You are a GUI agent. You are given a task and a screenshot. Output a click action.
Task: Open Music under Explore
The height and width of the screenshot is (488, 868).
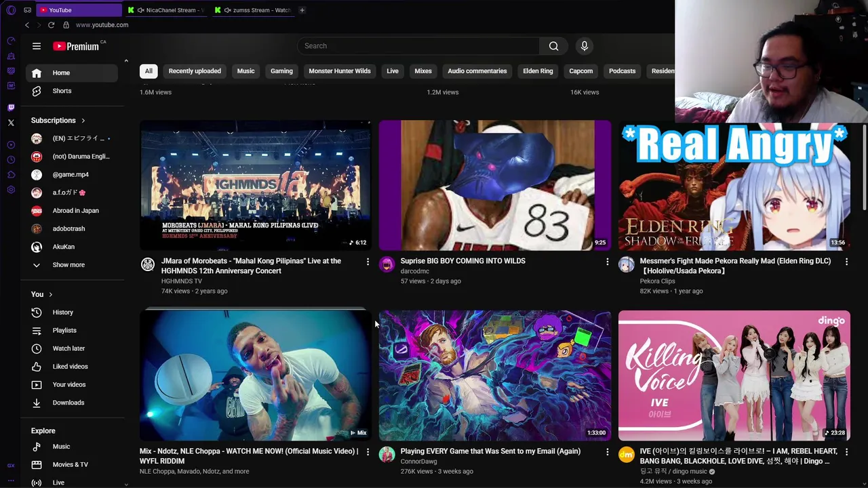[71, 447]
